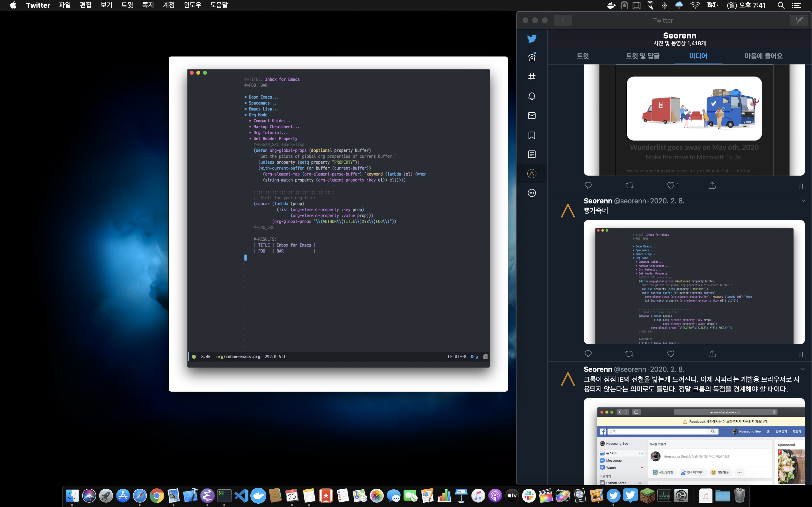The height and width of the screenshot is (507, 812).
Task: Click the @seorenn handle on 뿅가죽네 tweet
Action: tap(630, 201)
